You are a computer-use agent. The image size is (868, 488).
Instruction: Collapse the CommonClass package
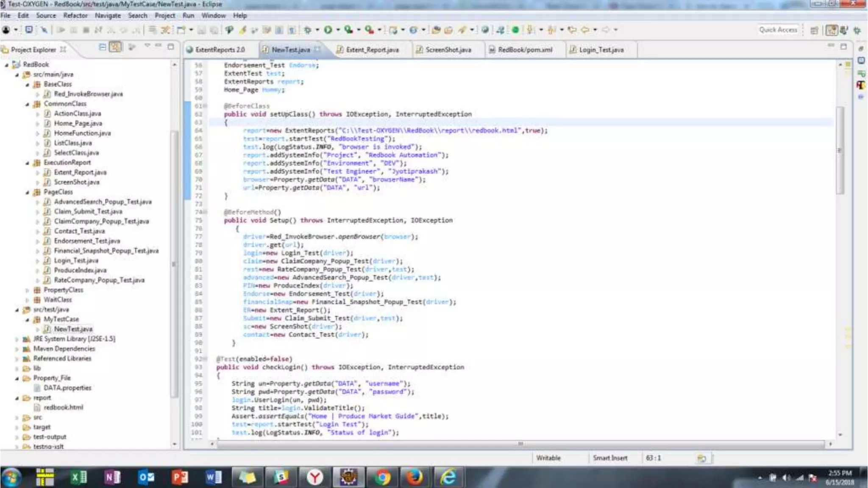(x=27, y=104)
